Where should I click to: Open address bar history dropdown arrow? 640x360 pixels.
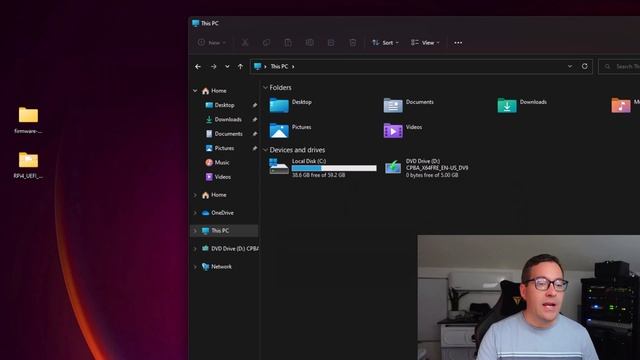click(570, 66)
